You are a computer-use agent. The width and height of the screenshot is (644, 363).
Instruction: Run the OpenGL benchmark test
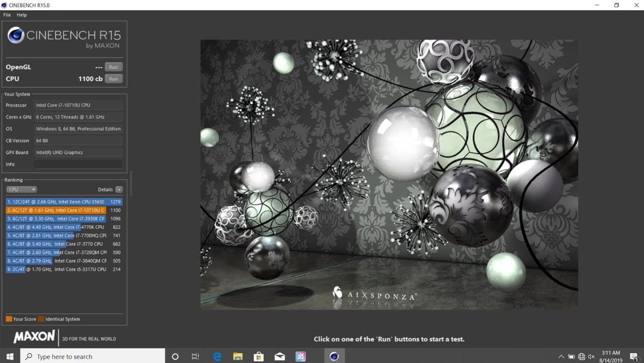pyautogui.click(x=113, y=67)
